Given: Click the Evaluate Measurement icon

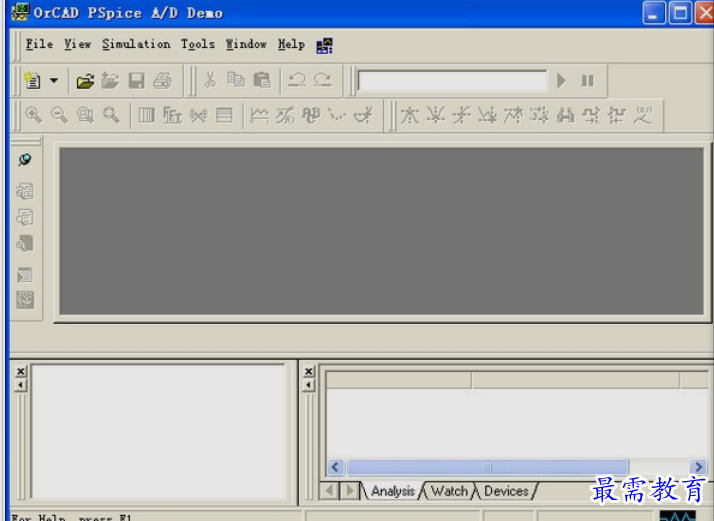Looking at the screenshot, I should click(x=285, y=115).
